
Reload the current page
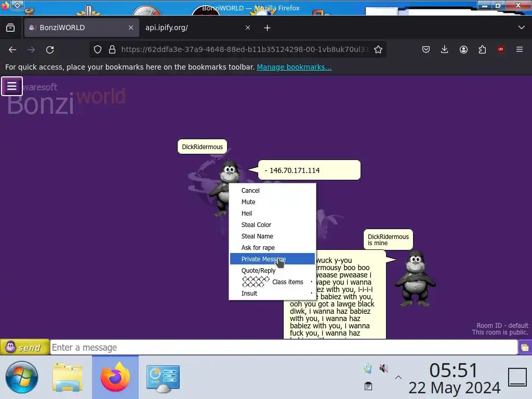click(x=50, y=50)
